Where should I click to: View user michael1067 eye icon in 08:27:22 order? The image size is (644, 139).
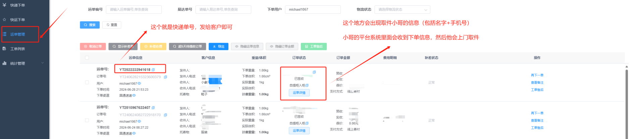tap(139, 122)
